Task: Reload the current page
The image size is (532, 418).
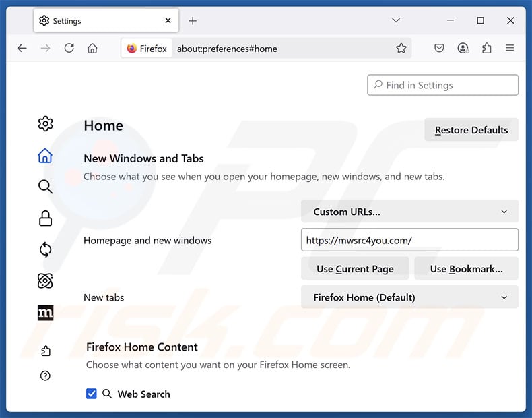Action: [x=69, y=49]
